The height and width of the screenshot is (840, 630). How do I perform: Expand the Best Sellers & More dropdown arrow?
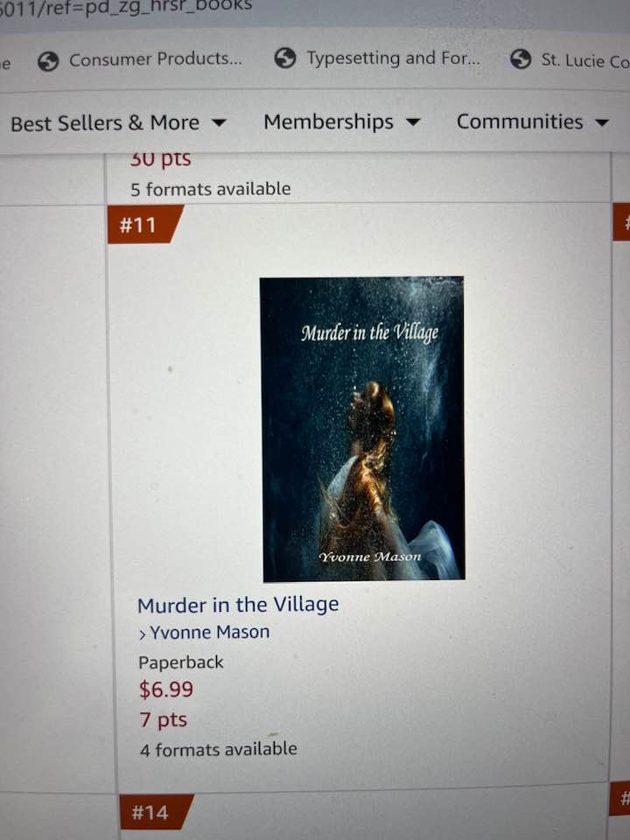click(219, 123)
